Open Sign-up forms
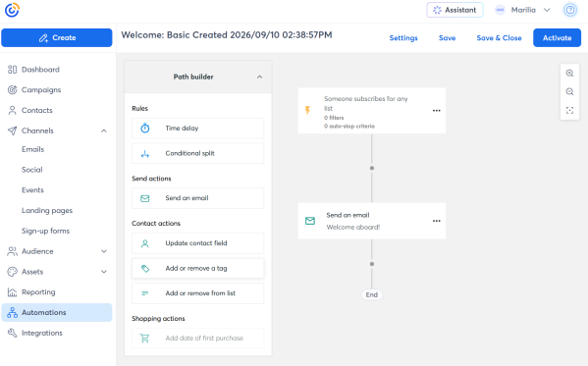Image resolution: width=588 pixels, height=366 pixels. [45, 231]
